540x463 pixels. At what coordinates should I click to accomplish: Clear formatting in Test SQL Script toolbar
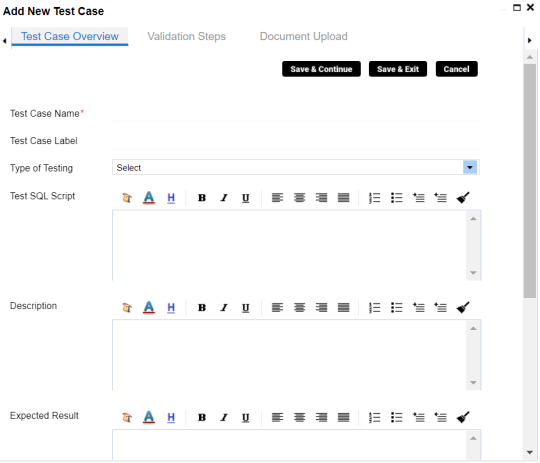click(463, 198)
